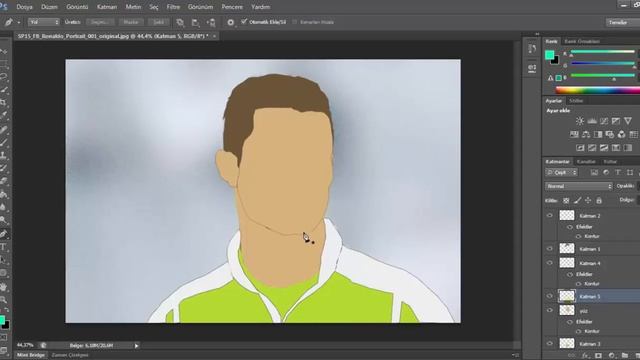
Task: Open path alignment options
Action: point(196,22)
